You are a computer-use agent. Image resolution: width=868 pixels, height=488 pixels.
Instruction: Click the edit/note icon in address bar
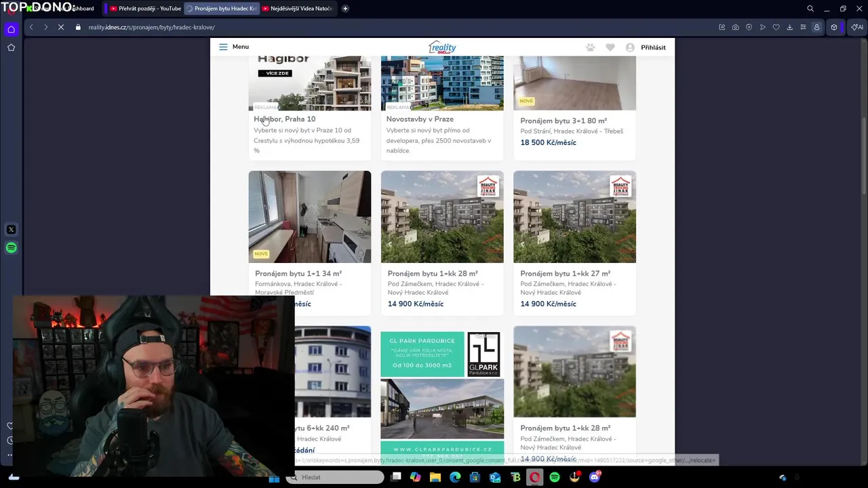pos(722,27)
